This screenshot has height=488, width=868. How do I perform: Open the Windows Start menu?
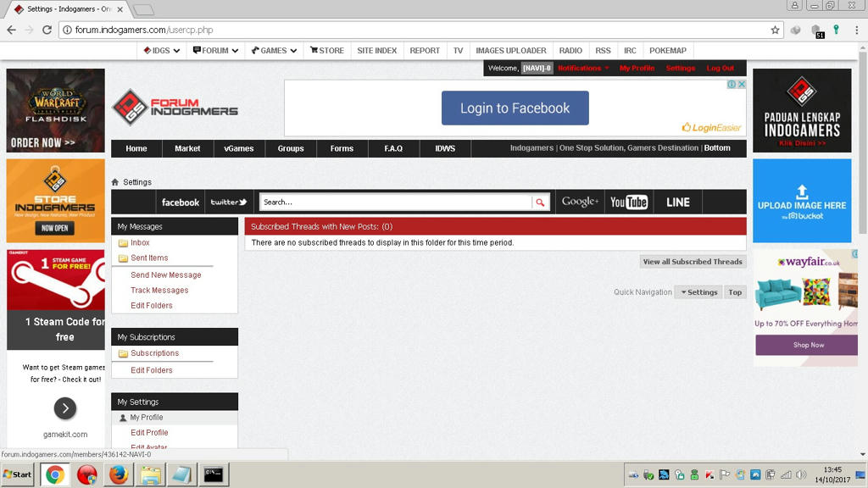pos(17,474)
